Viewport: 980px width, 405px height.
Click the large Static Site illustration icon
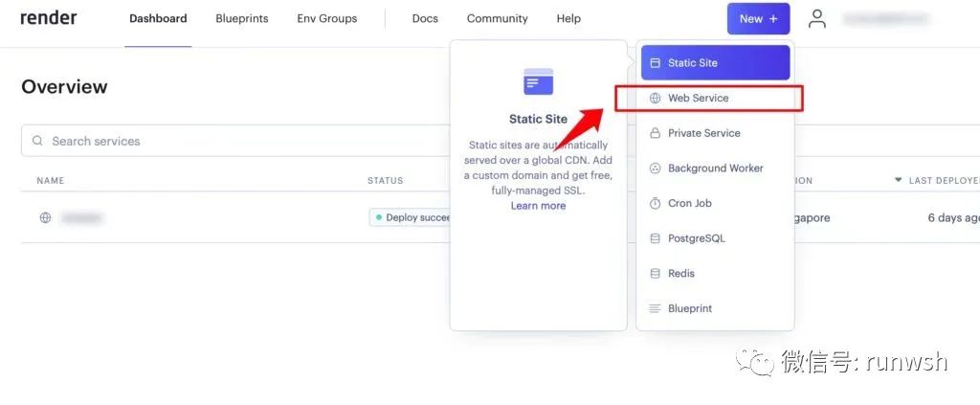538,81
